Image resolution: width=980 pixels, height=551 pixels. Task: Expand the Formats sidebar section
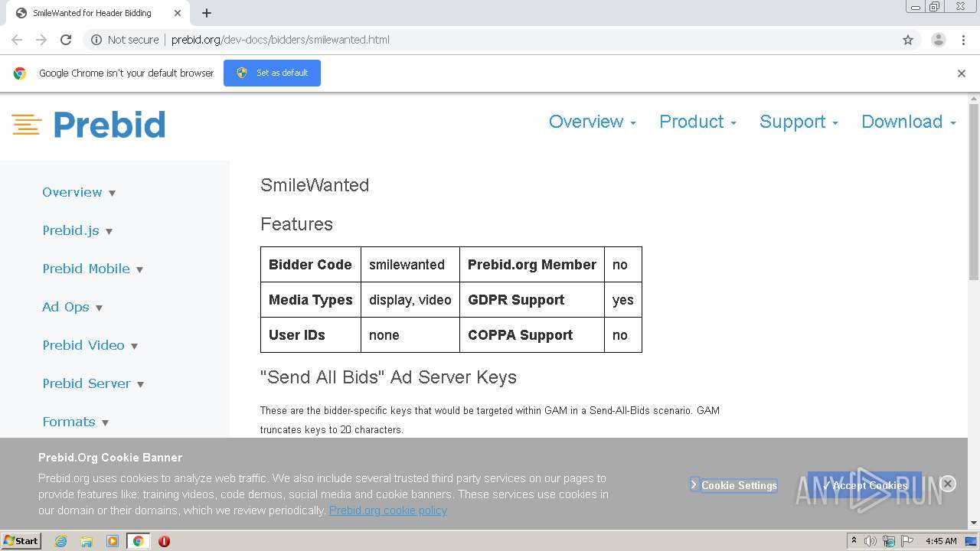coord(75,422)
